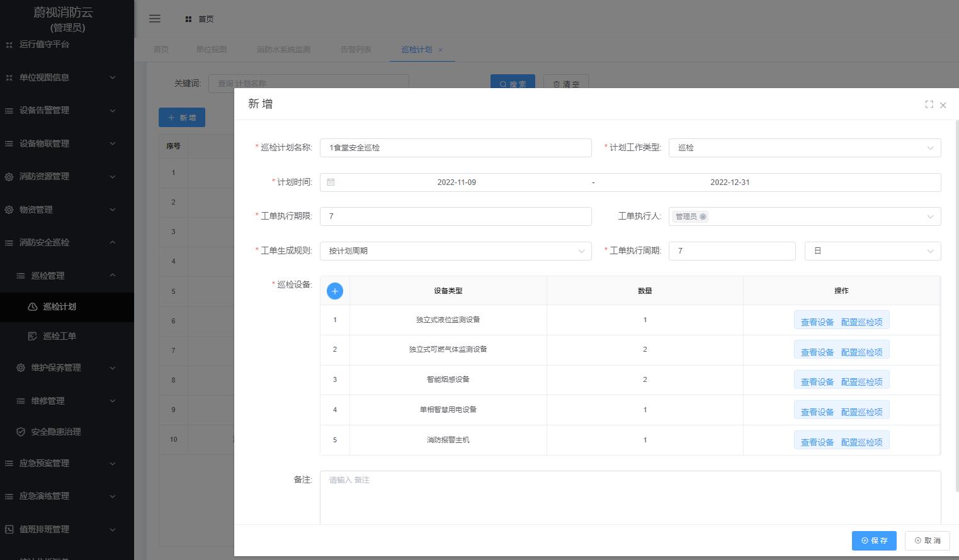
Task: Click the calendar icon in 计划时间 field
Action: (x=331, y=182)
